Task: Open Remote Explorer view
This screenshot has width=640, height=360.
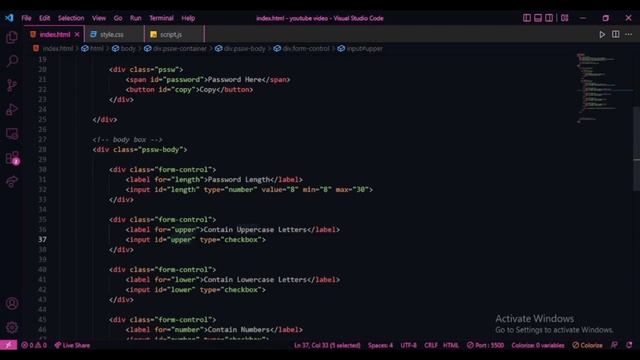Action: (12, 133)
